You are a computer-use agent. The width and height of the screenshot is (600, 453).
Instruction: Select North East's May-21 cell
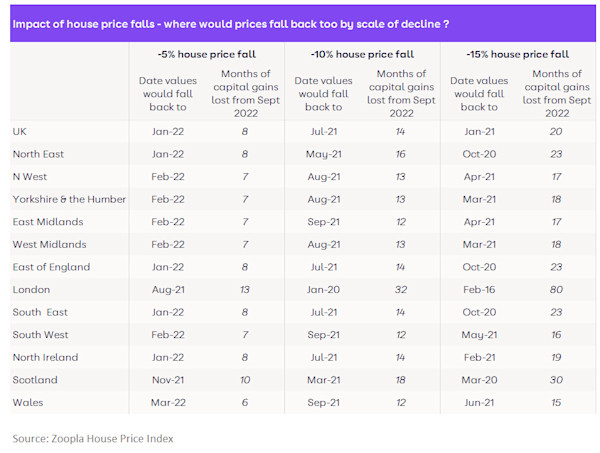(x=323, y=154)
